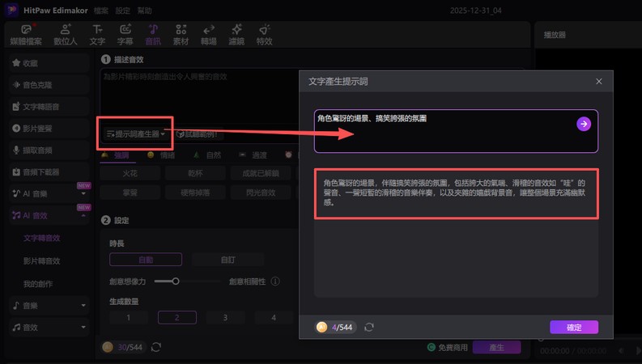This screenshot has width=642, height=364.
Task: Select the 閃光音效 flash sound chip
Action: 261,193
